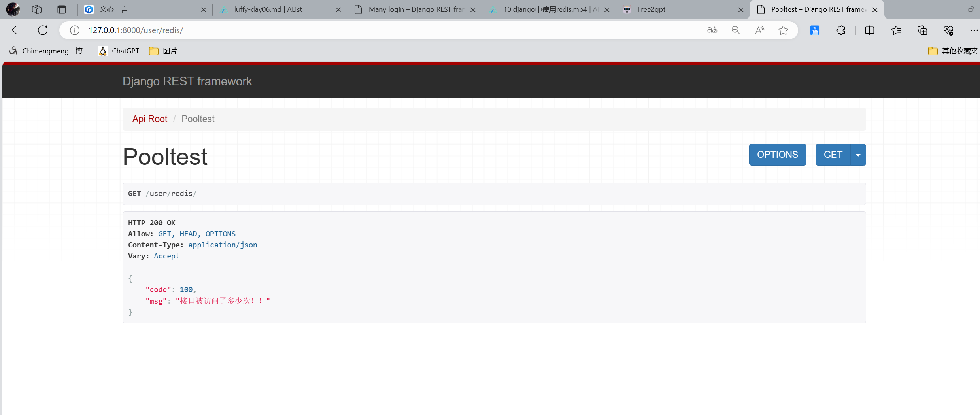980x415 pixels.
Task: Send an OPTIONS request
Action: point(777,155)
